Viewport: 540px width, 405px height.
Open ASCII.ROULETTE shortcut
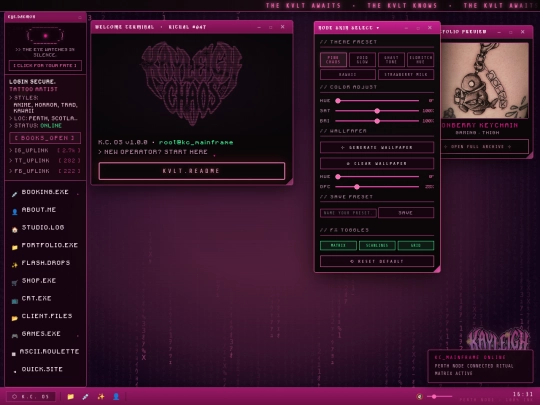[45, 352]
